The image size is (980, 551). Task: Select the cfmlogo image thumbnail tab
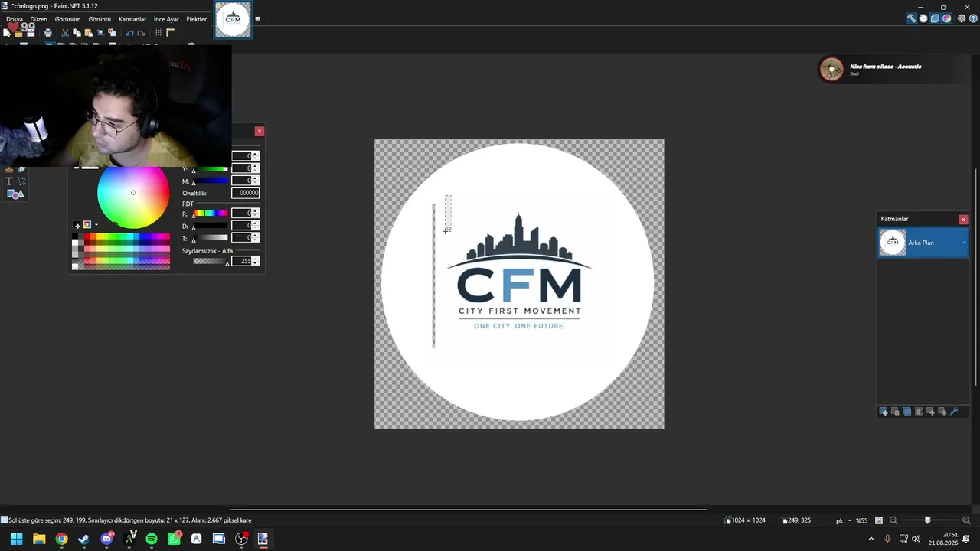[x=233, y=20]
